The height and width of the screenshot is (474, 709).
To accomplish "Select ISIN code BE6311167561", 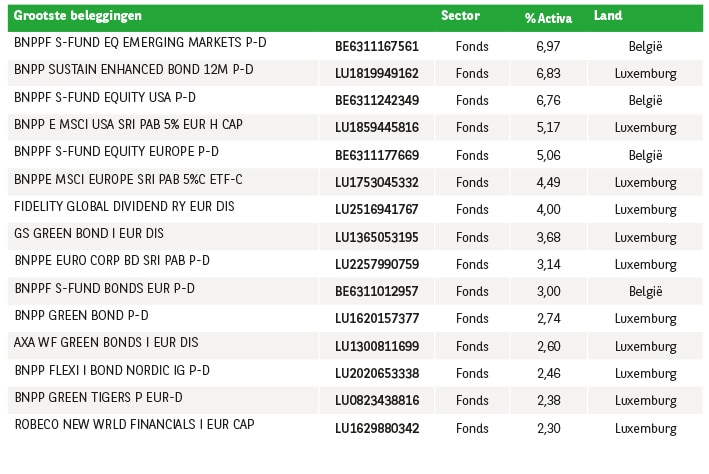I will tap(377, 47).
